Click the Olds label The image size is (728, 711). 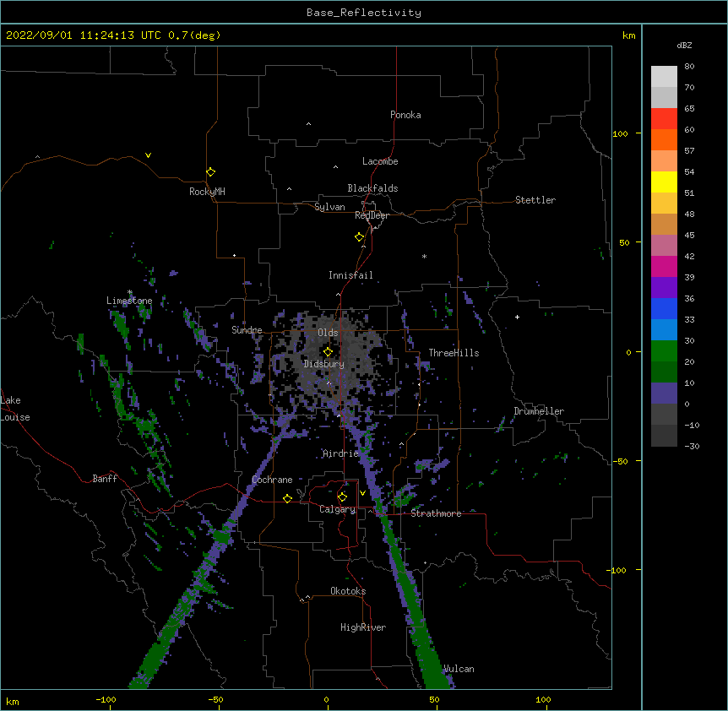point(328,333)
